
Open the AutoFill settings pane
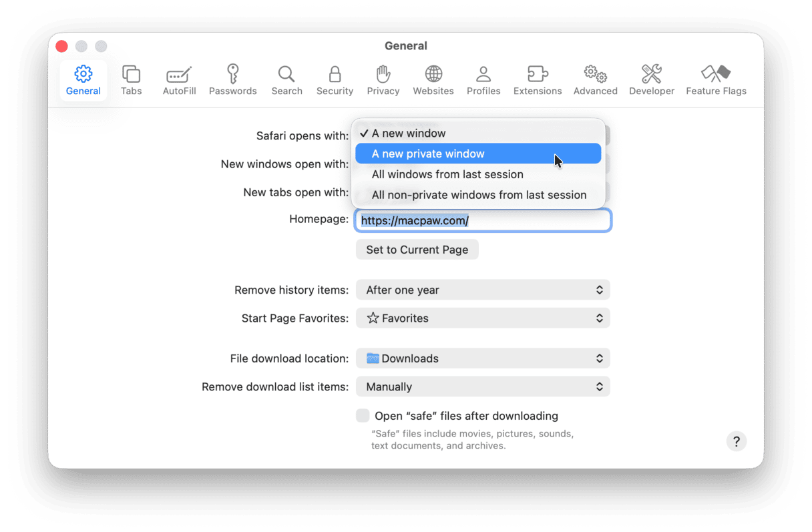(x=179, y=80)
